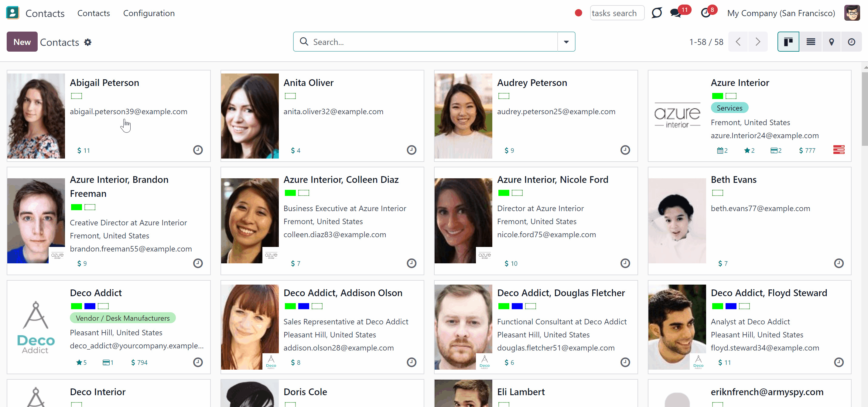
Task: Open the user avatar menu
Action: click(852, 13)
